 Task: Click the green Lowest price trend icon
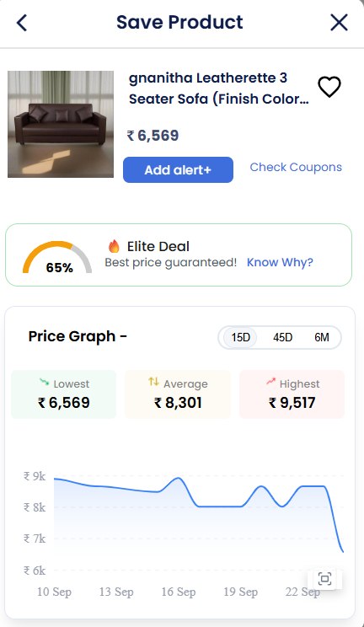pyautogui.click(x=44, y=383)
